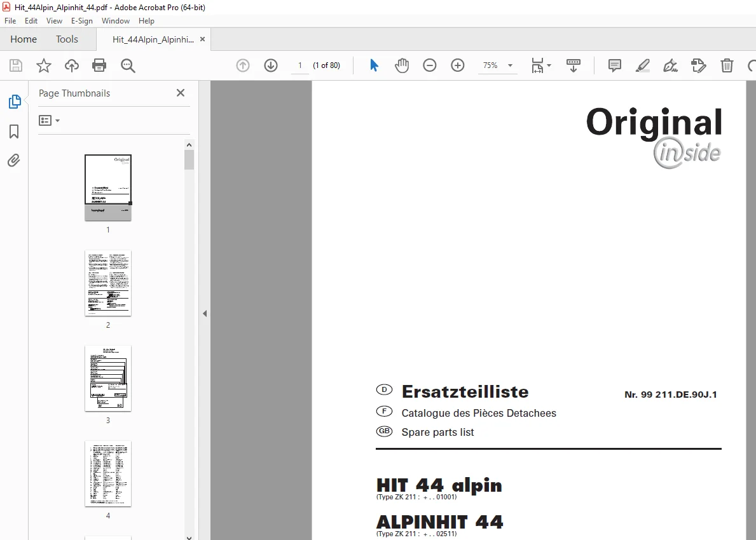
Task: Add a comment sticky note
Action: pyautogui.click(x=615, y=65)
